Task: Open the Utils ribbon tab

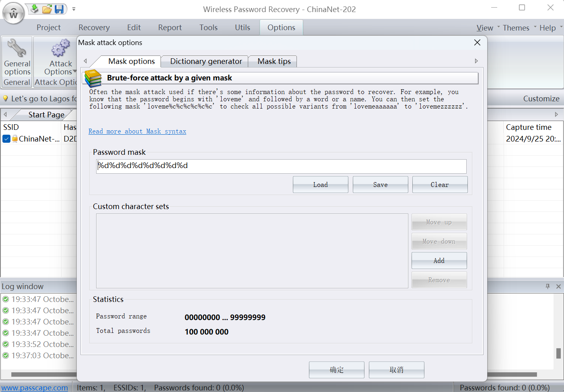Action: [x=243, y=27]
